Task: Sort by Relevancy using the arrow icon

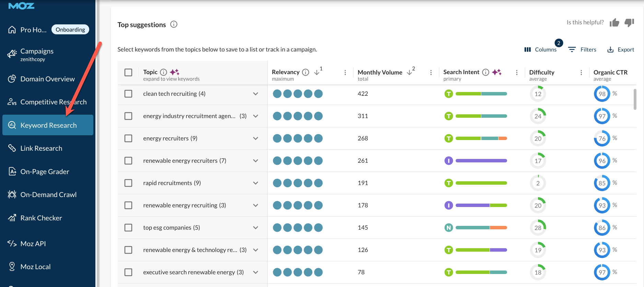Action: pos(317,72)
